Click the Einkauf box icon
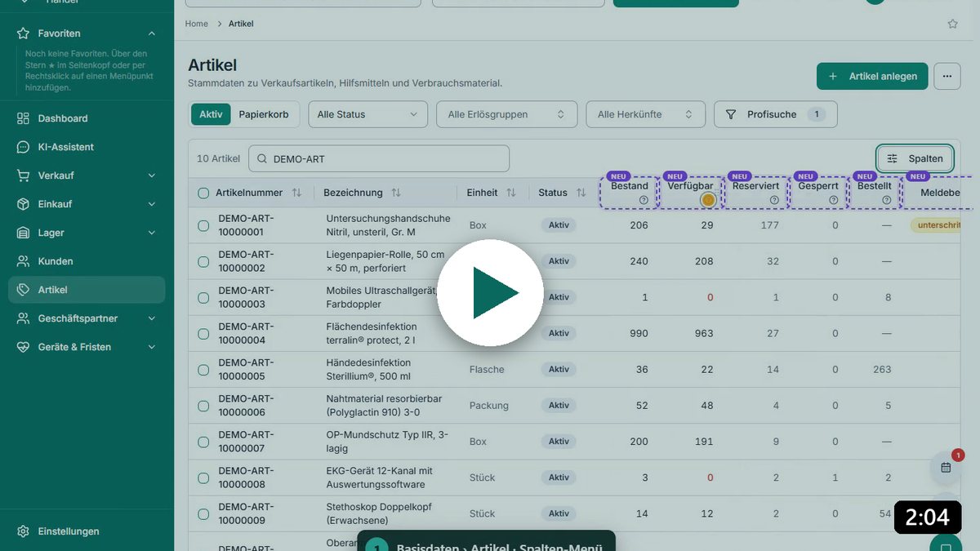The width and height of the screenshot is (980, 551). coord(23,204)
